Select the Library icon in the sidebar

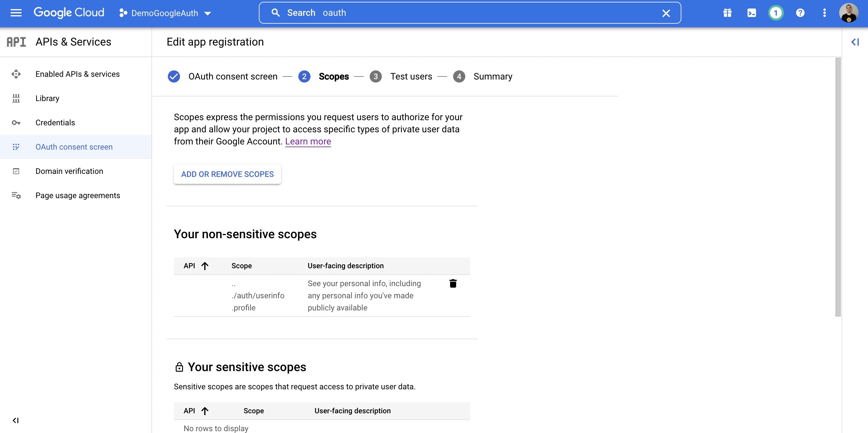pyautogui.click(x=16, y=98)
